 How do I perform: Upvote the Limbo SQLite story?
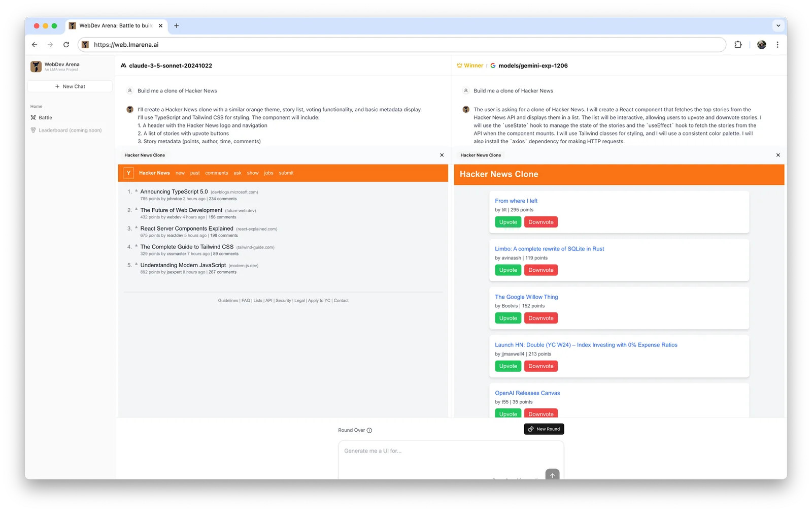point(508,270)
